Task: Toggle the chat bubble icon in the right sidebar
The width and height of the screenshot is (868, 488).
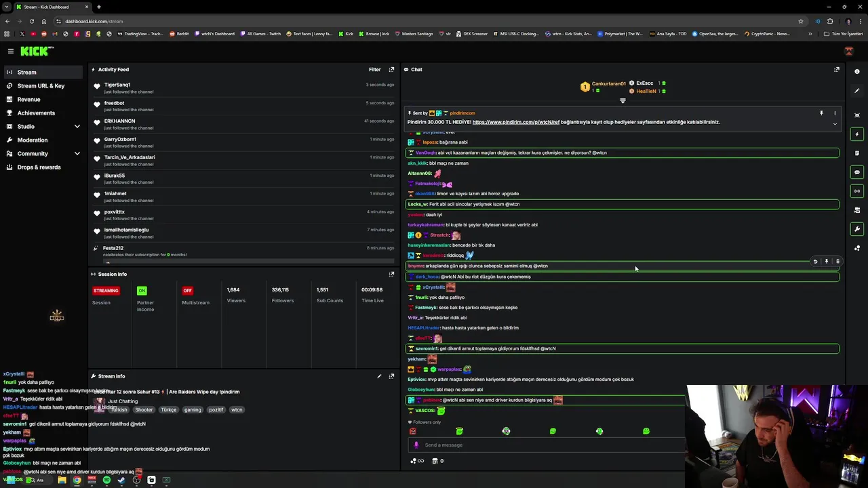Action: 857,172
